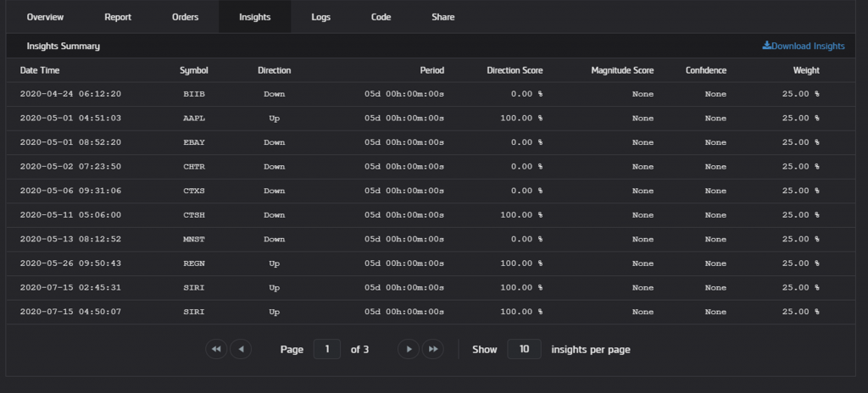Go to the first page of insights

tap(216, 349)
